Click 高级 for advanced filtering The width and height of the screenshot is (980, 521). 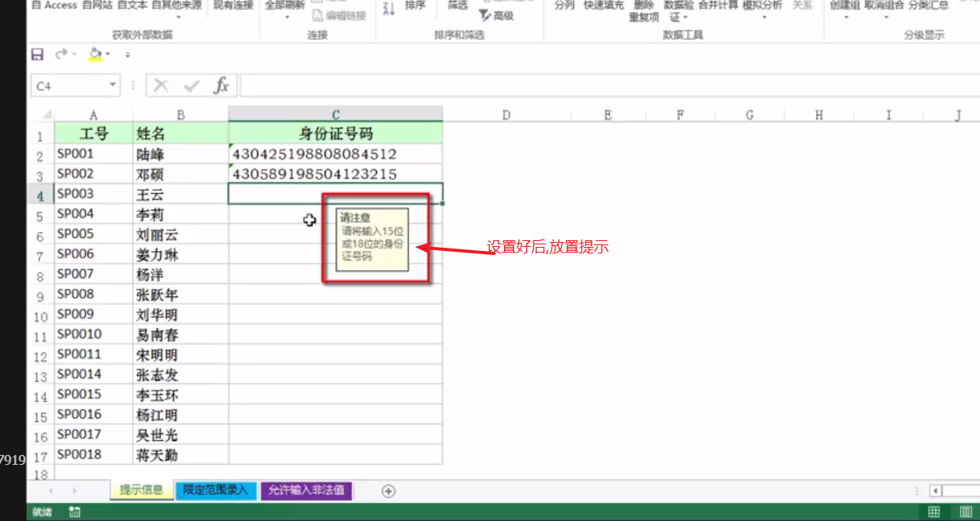[502, 15]
